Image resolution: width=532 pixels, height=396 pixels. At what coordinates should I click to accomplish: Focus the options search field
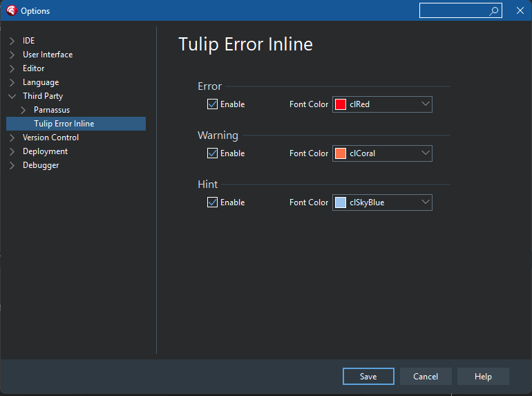460,10
